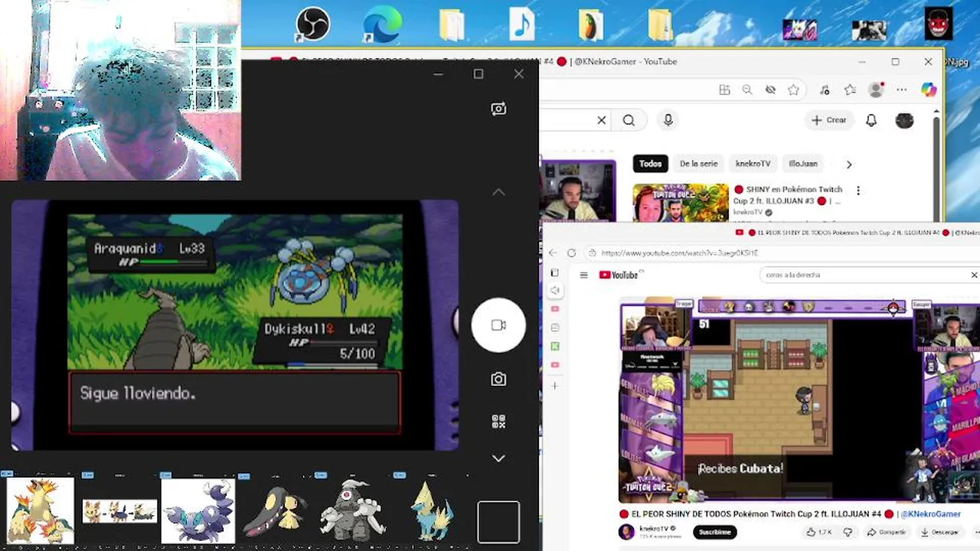This screenshot has width=980, height=551.
Task: Open Edge Settings and more ellipsis
Action: pos(902,90)
